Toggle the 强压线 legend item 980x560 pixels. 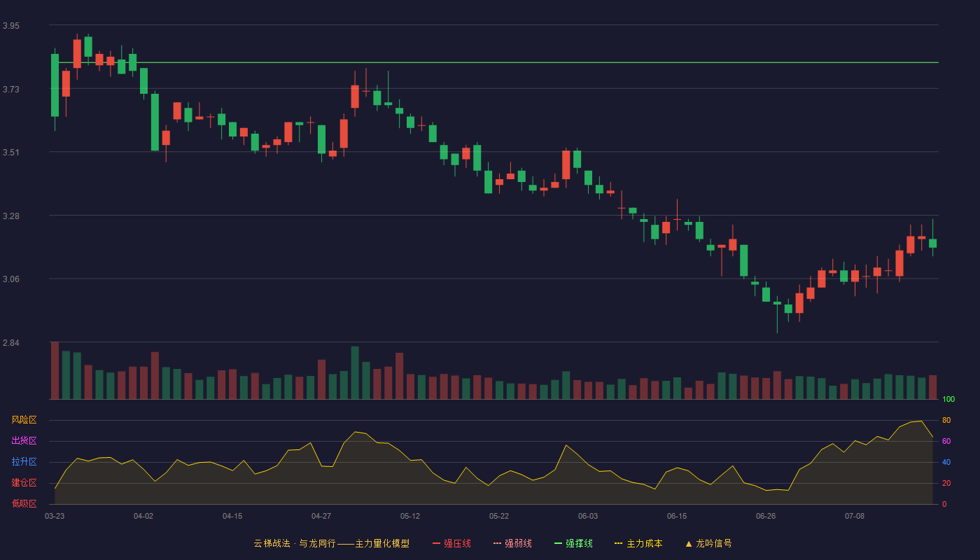click(451, 543)
